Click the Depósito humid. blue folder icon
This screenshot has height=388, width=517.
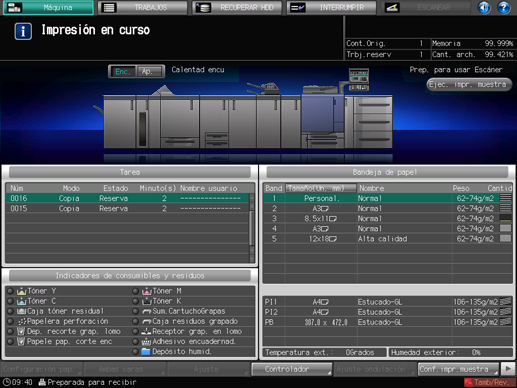[146, 352]
